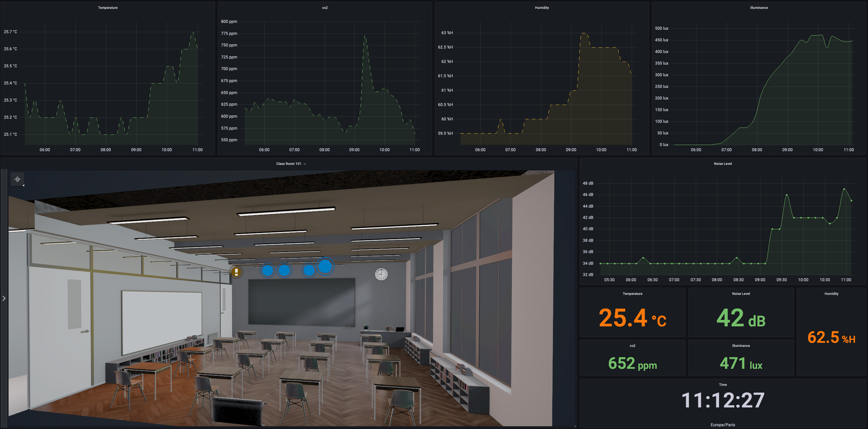
Task: Open the Humidity graph panel title menu
Action: 542,8
